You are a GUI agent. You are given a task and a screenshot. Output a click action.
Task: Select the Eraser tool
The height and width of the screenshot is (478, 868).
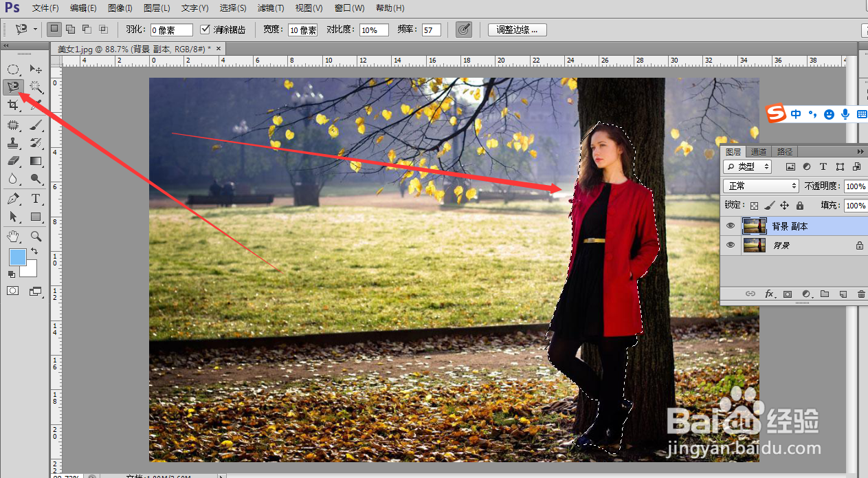(13, 161)
